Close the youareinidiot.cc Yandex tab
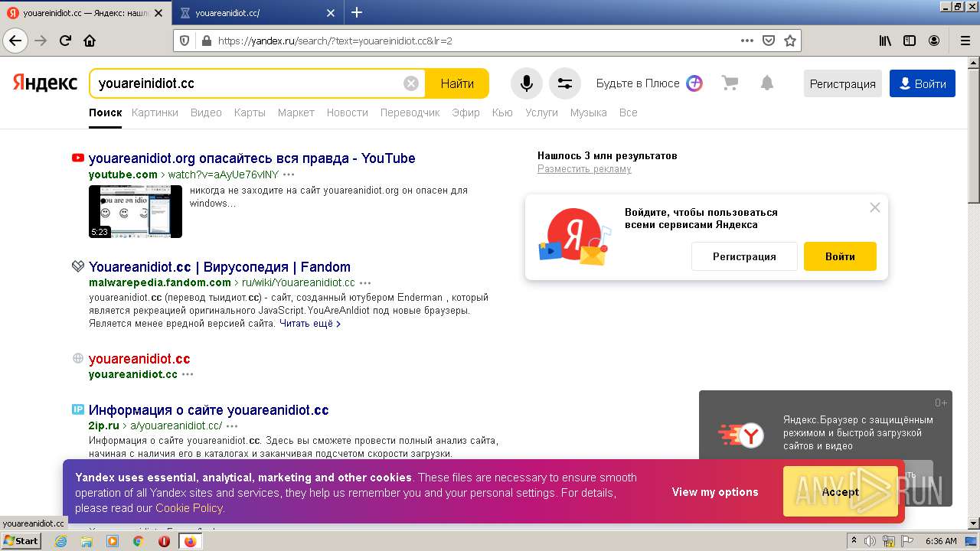The image size is (980, 551). 158,13
